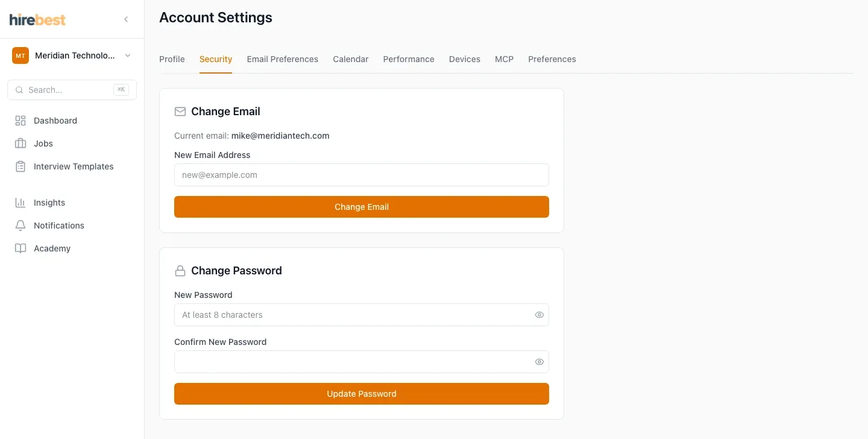The width and height of the screenshot is (868, 439).
Task: Go to the Calendar tab
Action: [351, 59]
